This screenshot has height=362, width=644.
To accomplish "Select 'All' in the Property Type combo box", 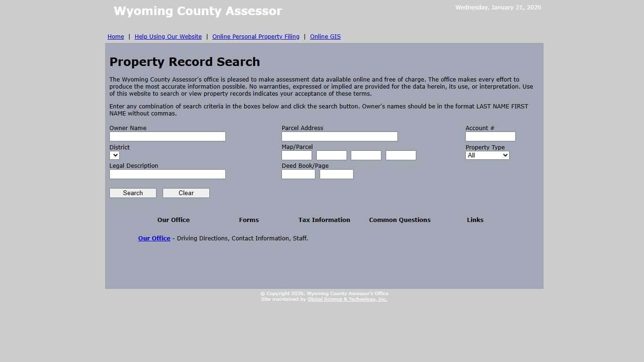I will click(x=487, y=155).
